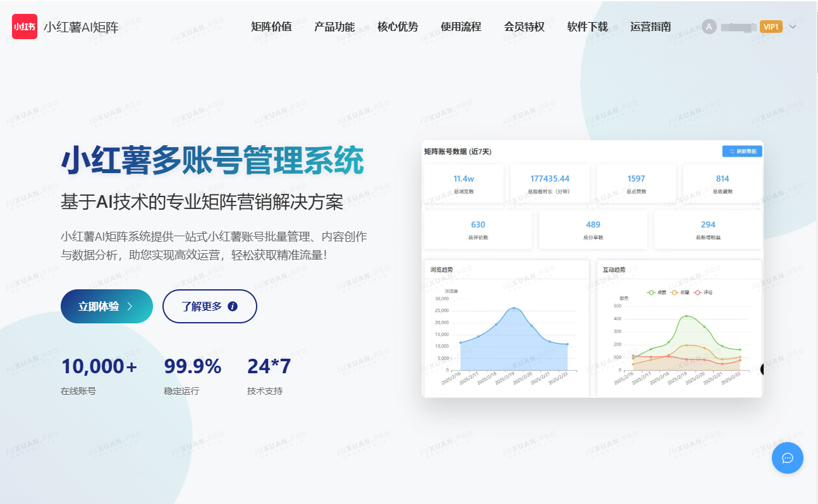Click the 互动趋势 chart title
This screenshot has width=818, height=504.
614,270
